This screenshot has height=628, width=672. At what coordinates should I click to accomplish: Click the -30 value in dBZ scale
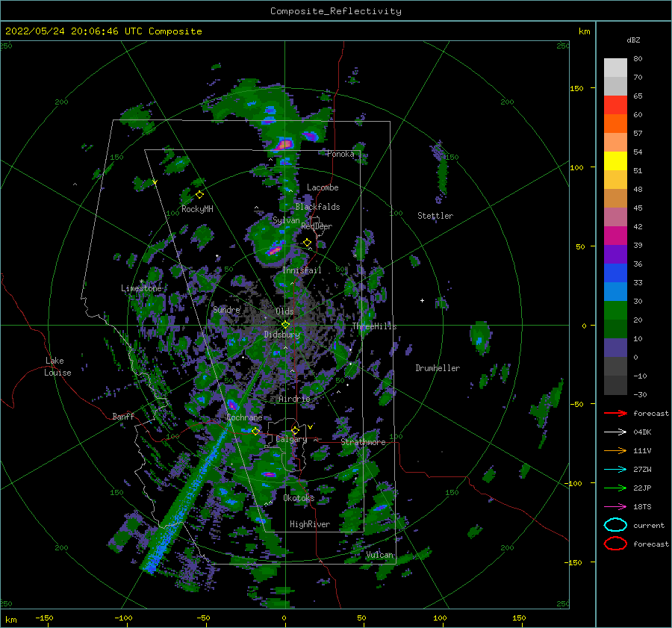click(x=641, y=394)
